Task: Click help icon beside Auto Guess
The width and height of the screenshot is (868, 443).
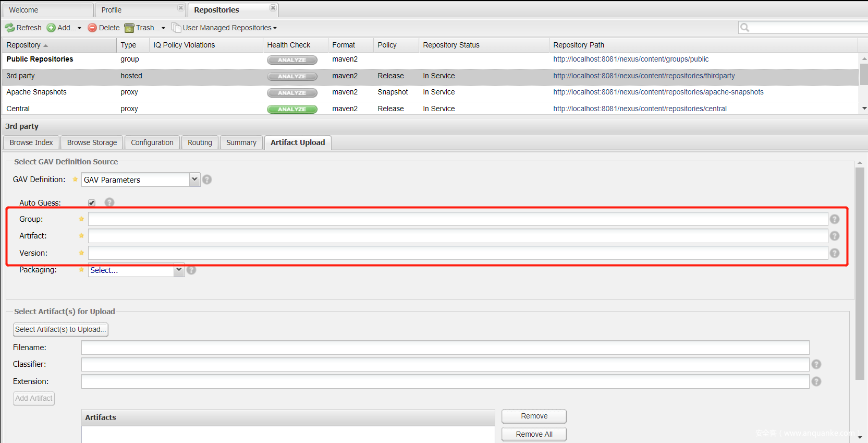Action: coord(109,202)
